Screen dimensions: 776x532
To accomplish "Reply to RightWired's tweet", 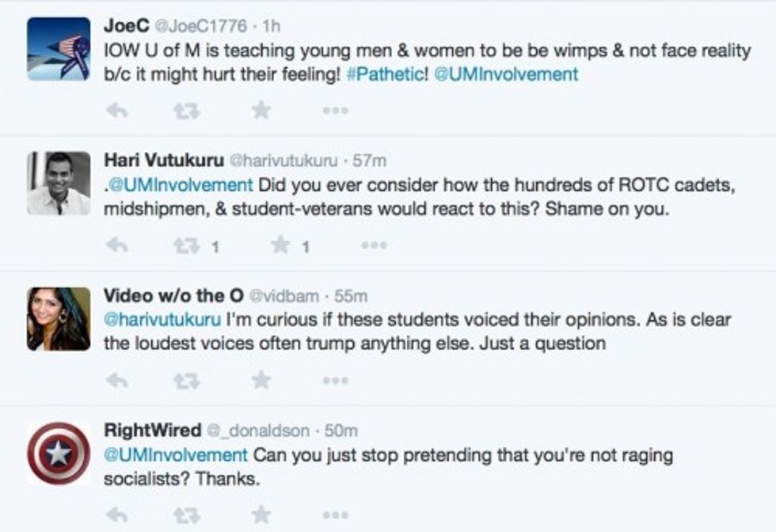I will (x=117, y=515).
